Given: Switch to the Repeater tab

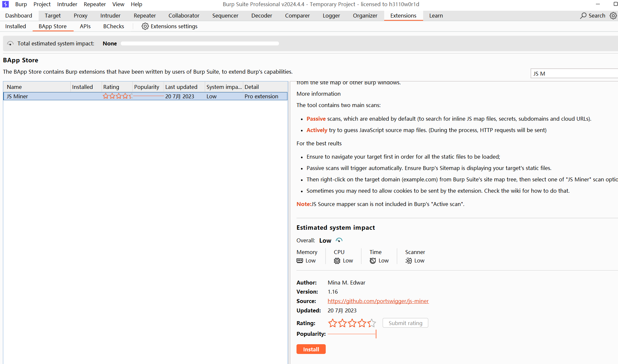Looking at the screenshot, I should 145,16.
